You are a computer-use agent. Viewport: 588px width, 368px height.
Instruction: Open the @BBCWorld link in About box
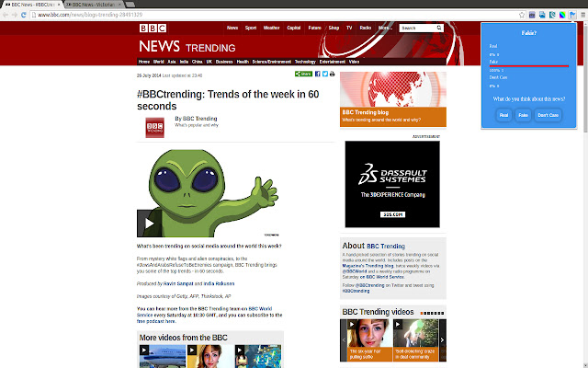pyautogui.click(x=355, y=271)
